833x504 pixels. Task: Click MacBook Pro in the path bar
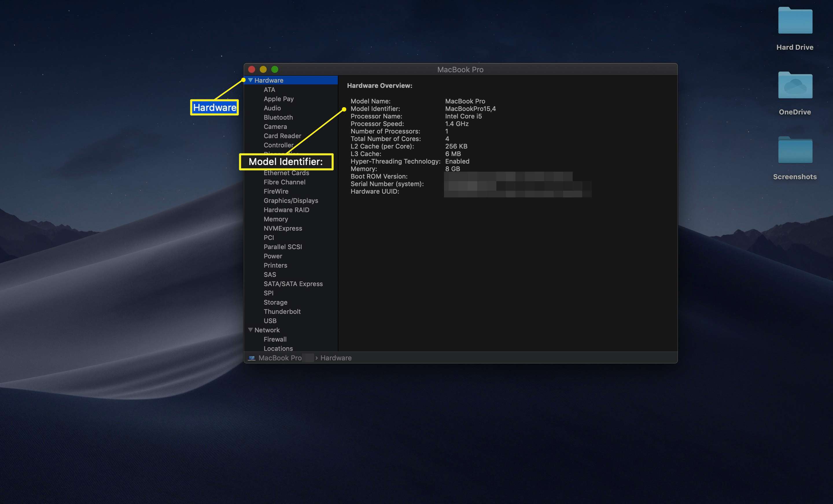(x=280, y=358)
